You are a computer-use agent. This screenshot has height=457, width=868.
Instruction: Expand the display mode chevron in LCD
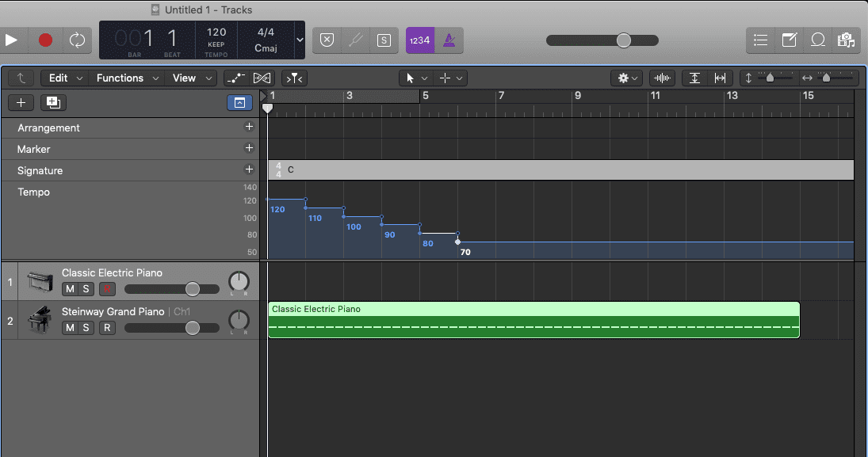click(x=299, y=40)
